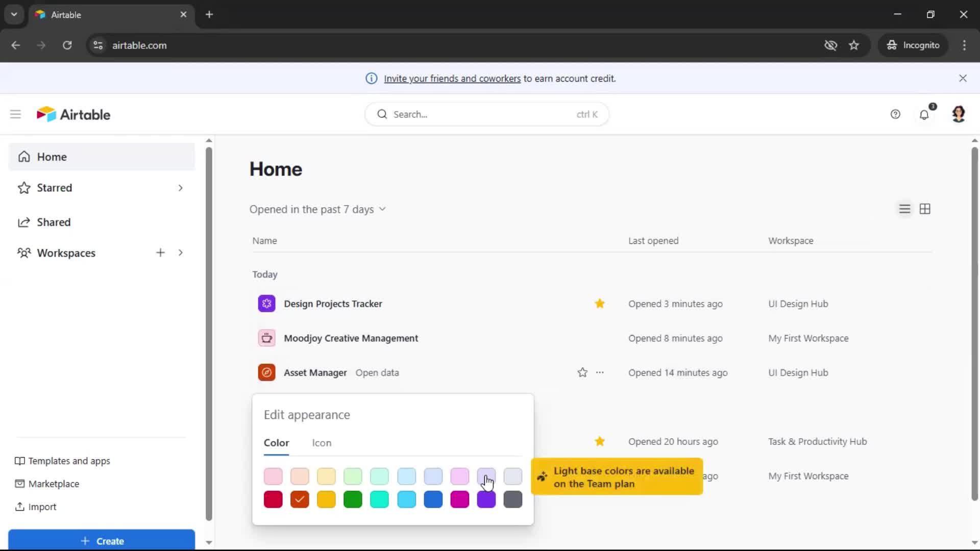Viewport: 980px width, 551px height.
Task: Pick the light gray color swatch
Action: 513,477
